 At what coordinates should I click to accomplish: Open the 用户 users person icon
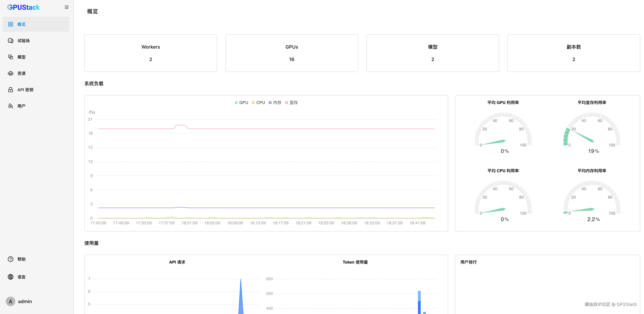11,106
